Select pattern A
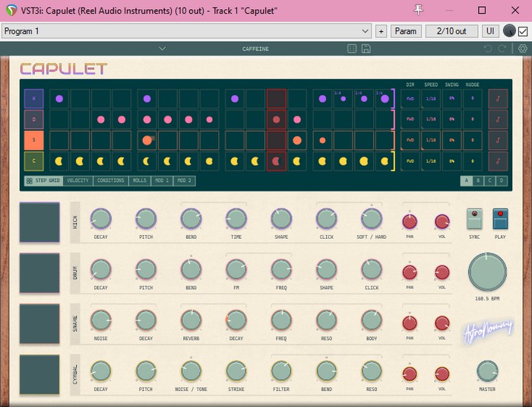This screenshot has height=407, width=532. tap(467, 181)
